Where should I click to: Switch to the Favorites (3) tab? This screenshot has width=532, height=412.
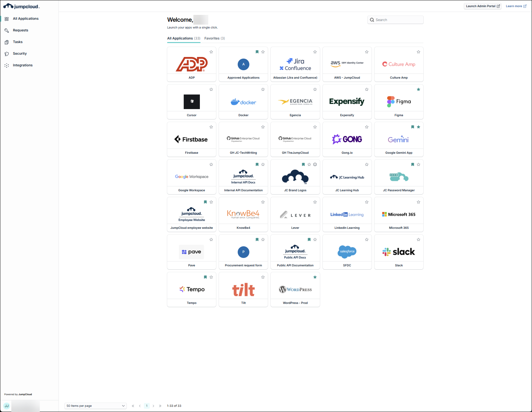pos(215,39)
